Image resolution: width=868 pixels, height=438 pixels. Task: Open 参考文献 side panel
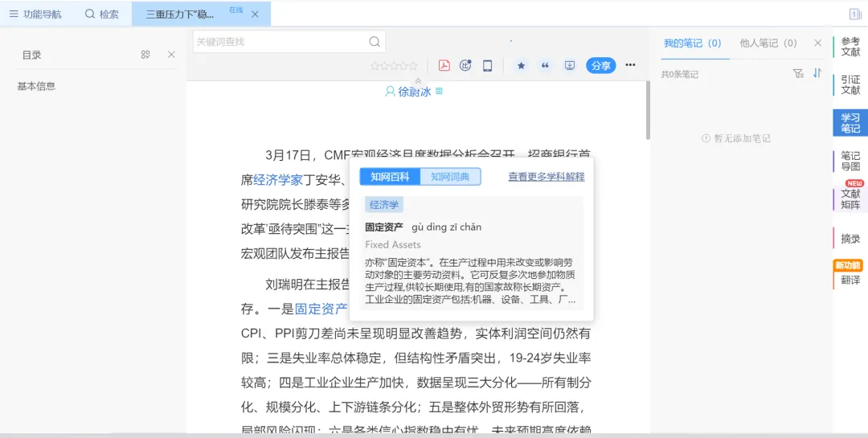(850, 47)
